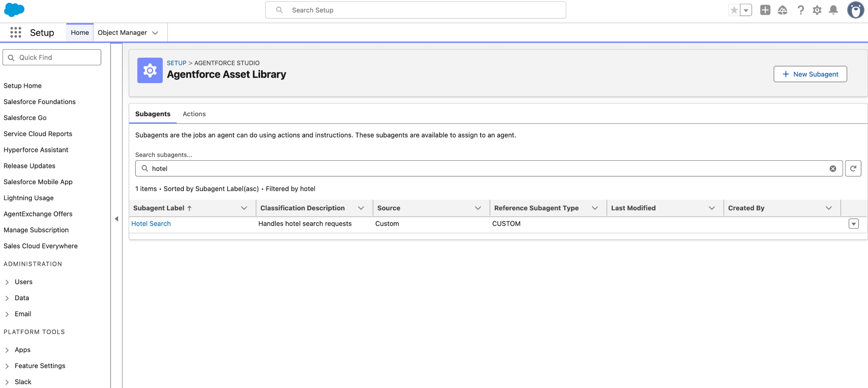Switch to the Home tab
The width and height of the screenshot is (868, 388).
click(80, 33)
